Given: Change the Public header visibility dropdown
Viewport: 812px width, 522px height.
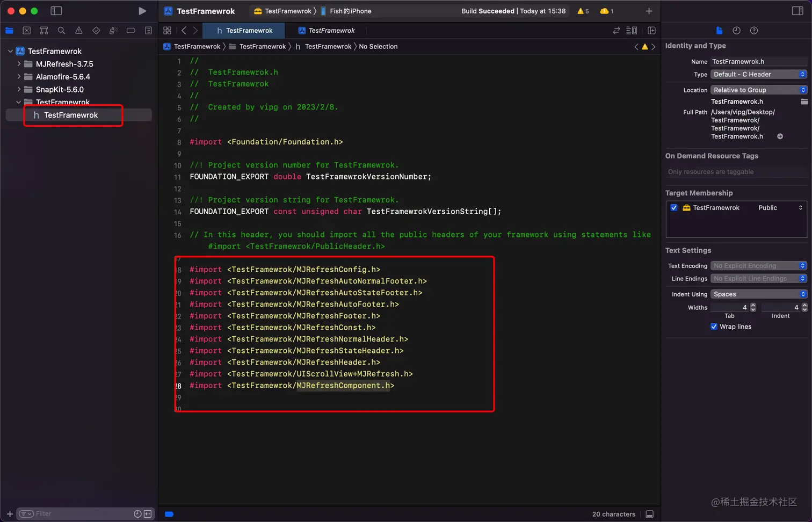Looking at the screenshot, I should pyautogui.click(x=780, y=208).
